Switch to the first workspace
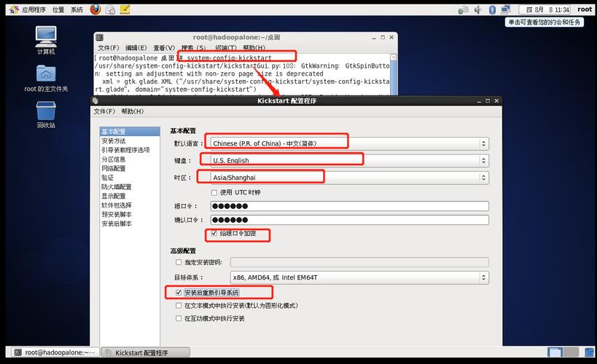Viewport: 597px width, 364px height. pos(555,352)
